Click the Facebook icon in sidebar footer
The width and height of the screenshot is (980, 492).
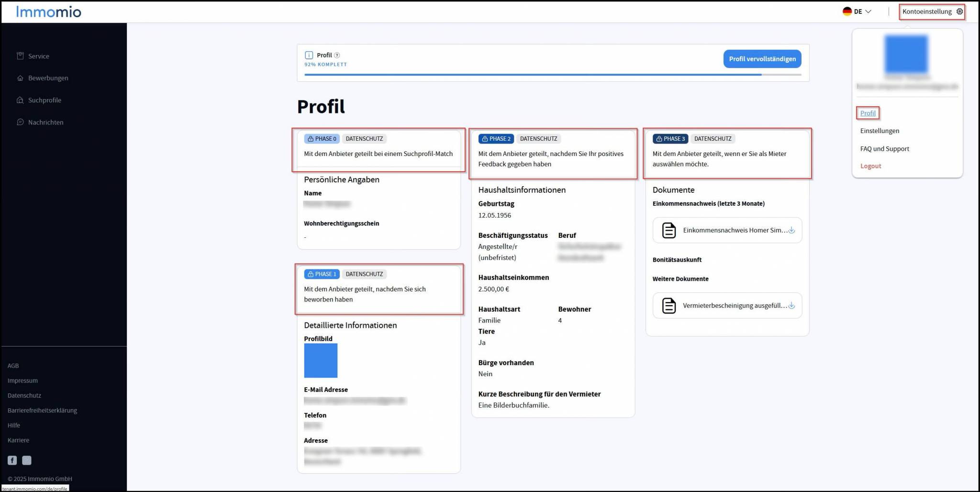click(x=12, y=460)
